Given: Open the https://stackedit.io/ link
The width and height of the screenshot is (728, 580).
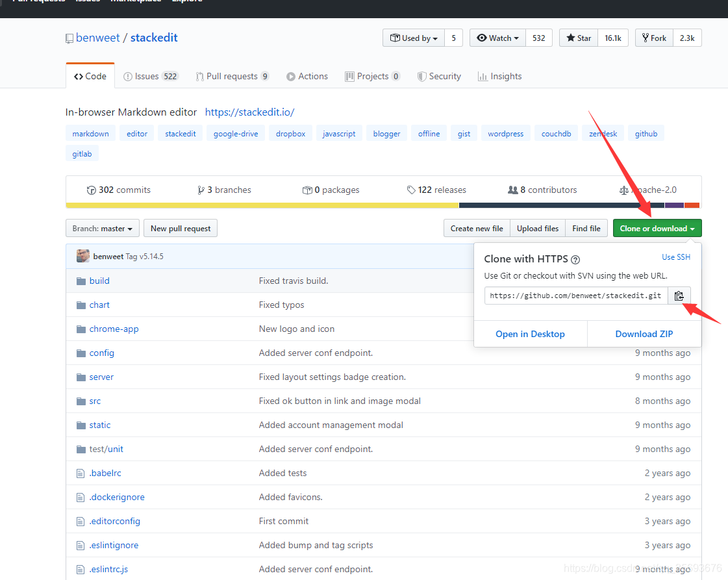Looking at the screenshot, I should point(250,112).
